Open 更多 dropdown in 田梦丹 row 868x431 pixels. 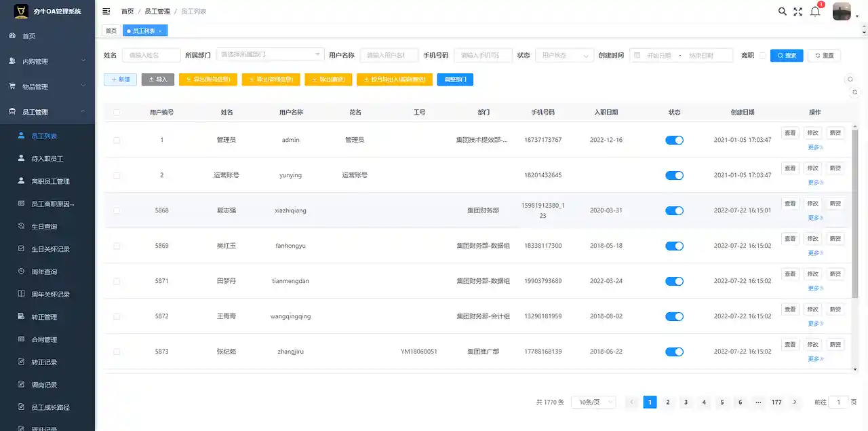[816, 288]
